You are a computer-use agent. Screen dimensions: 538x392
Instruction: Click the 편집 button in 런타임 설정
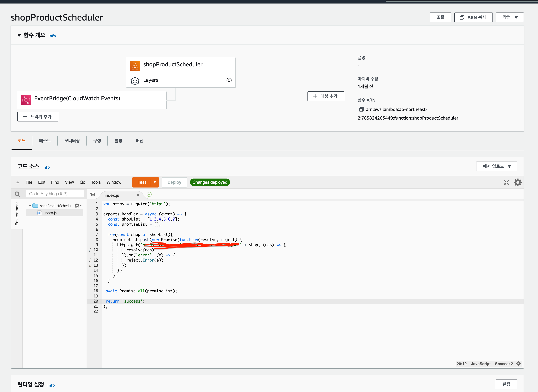point(506,384)
